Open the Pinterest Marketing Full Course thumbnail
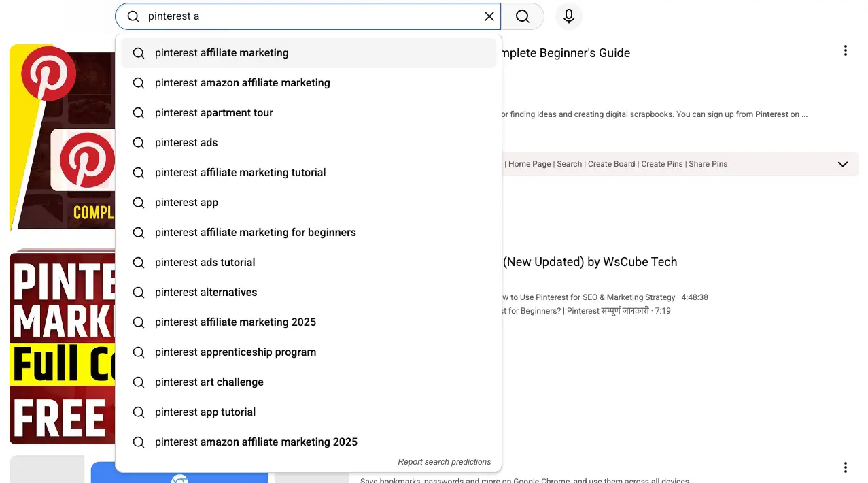The height and width of the screenshot is (483, 868). click(x=61, y=347)
